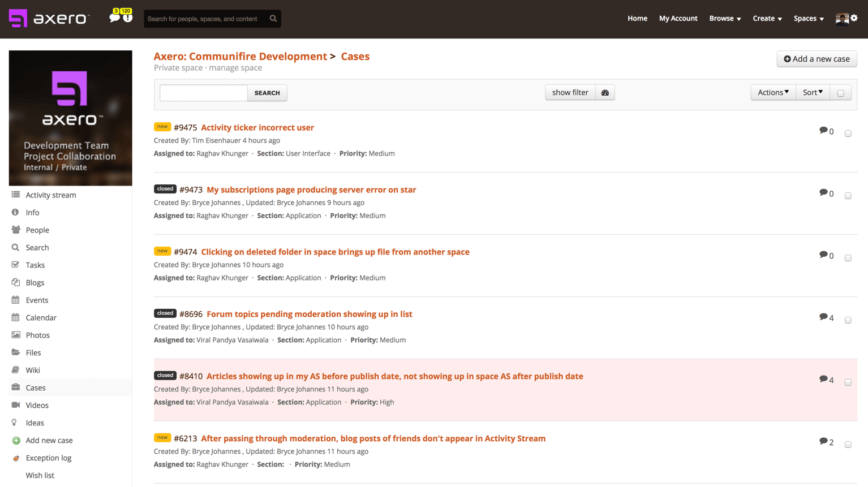868x487 pixels.
Task: Click the Videos camera icon in sidebar
Action: (16, 405)
